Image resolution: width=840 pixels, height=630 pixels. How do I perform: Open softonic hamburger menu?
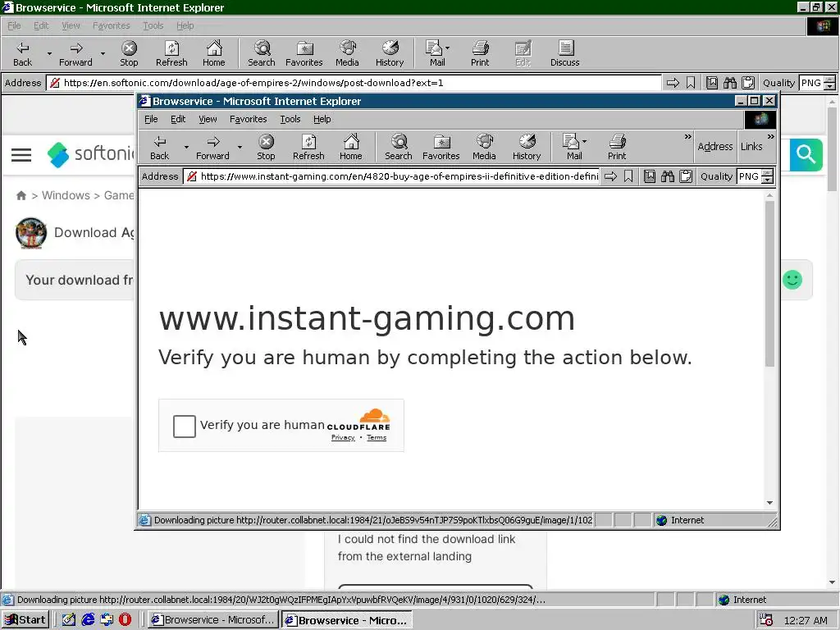pos(21,155)
